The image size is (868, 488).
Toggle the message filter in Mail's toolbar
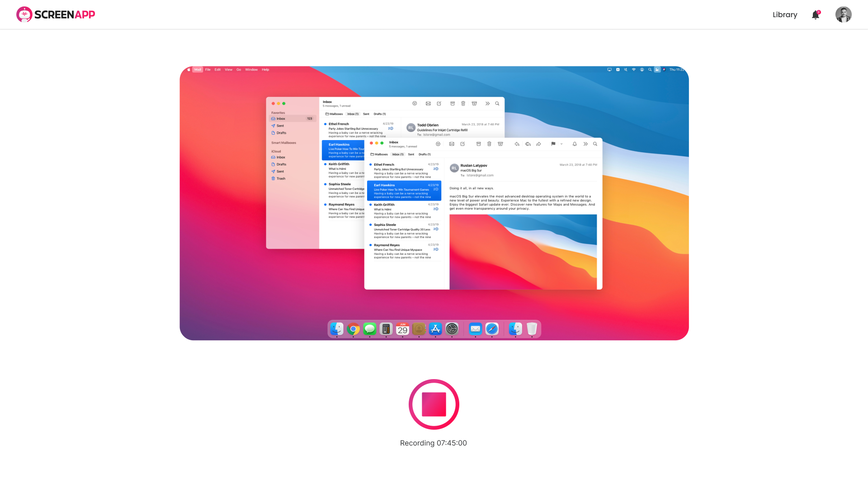pos(438,144)
